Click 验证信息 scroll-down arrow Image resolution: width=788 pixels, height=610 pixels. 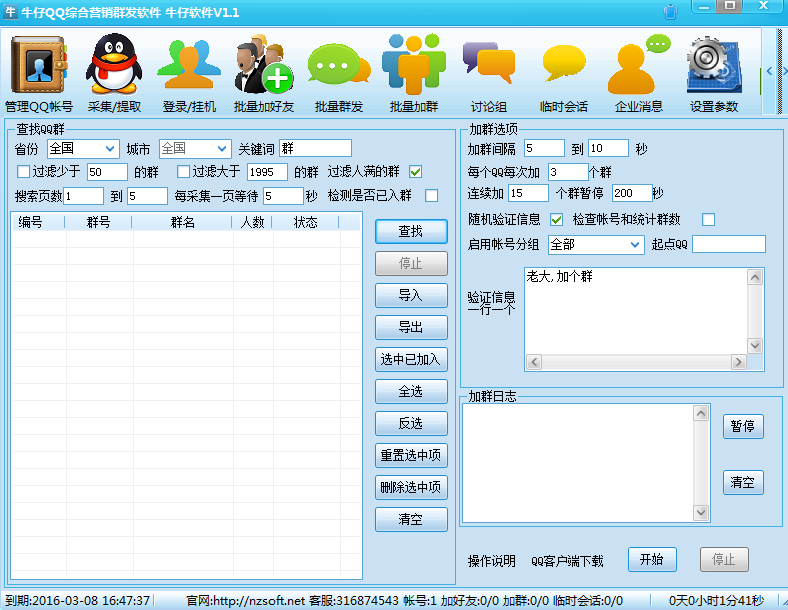pos(755,346)
